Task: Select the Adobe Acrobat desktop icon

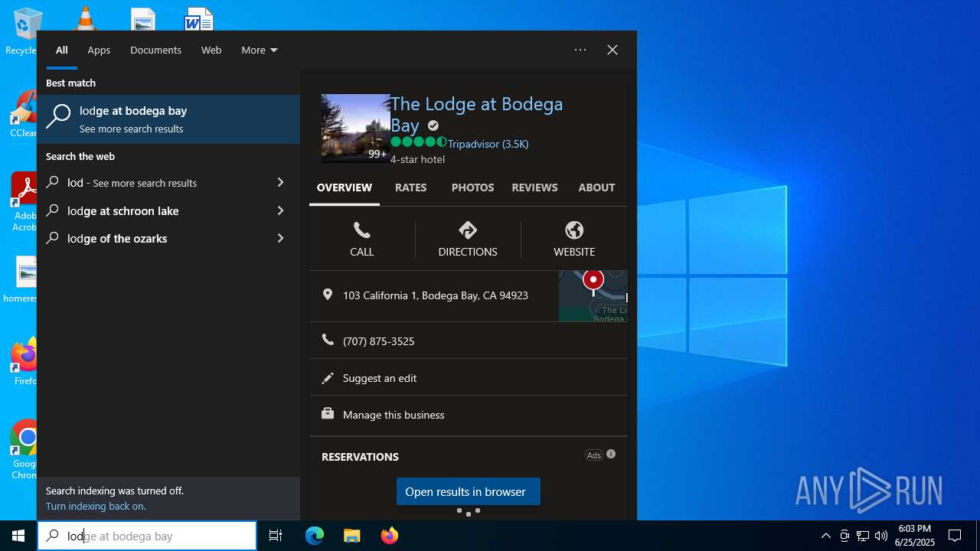Action: (24, 202)
